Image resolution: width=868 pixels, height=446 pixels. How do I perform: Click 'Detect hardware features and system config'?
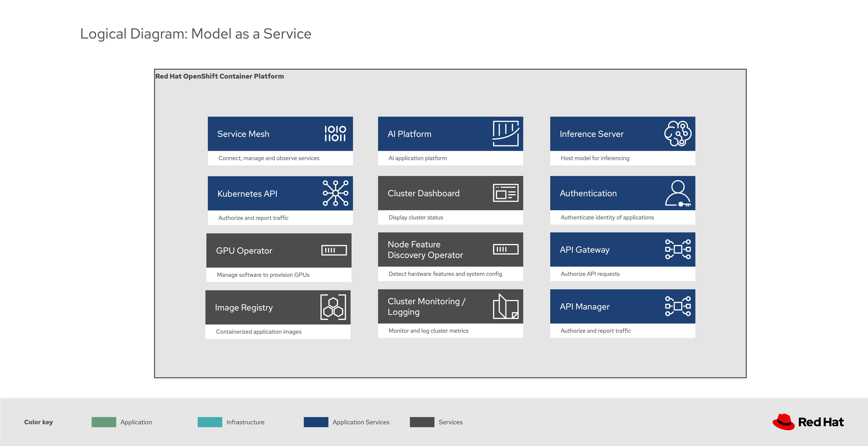point(445,274)
